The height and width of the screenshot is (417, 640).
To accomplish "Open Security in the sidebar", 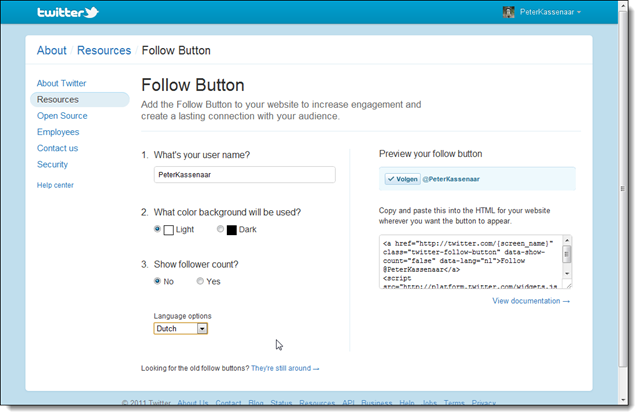I will tap(52, 164).
